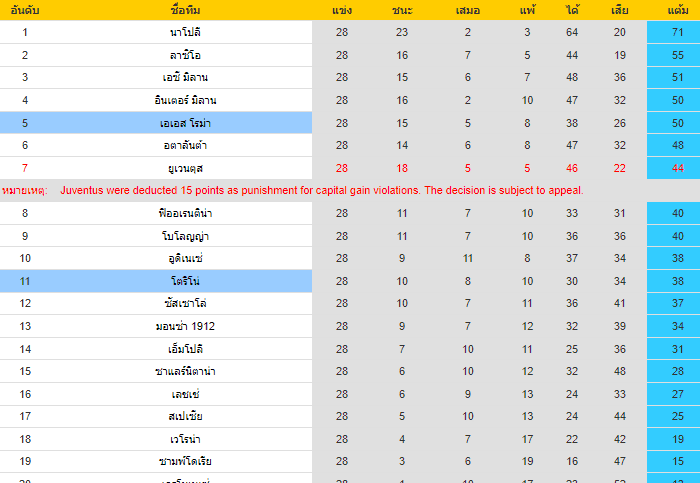Sort by the แต้ม points header
The width and height of the screenshot is (700, 483).
[676, 10]
